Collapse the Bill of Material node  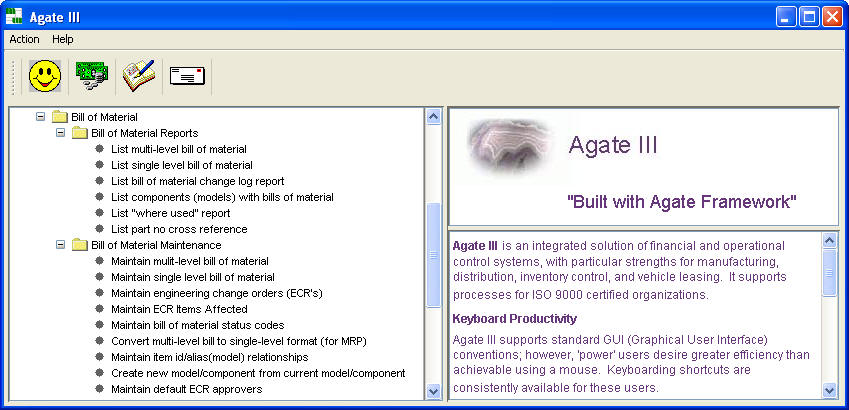tap(40, 116)
